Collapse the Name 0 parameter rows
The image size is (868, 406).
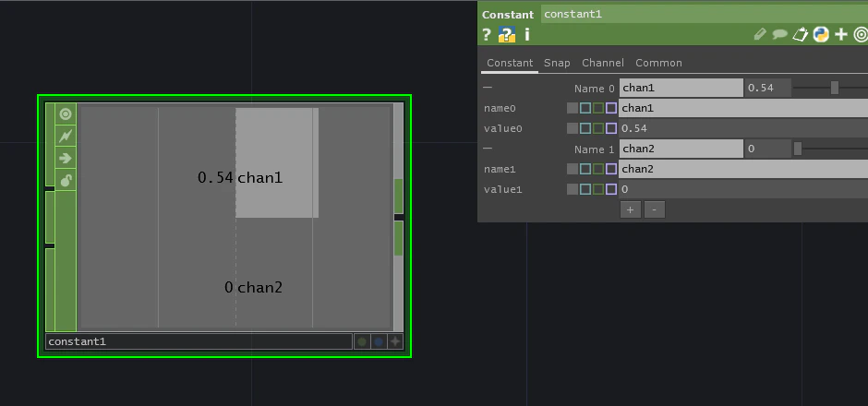(488, 88)
